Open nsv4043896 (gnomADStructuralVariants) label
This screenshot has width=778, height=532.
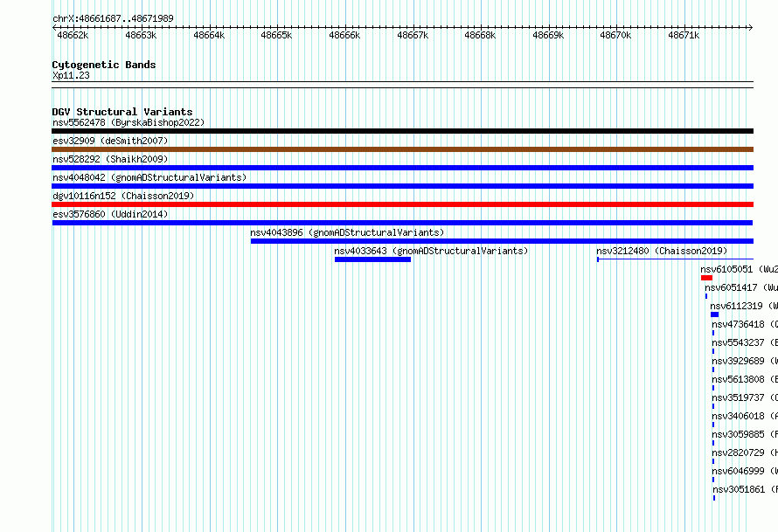(347, 232)
